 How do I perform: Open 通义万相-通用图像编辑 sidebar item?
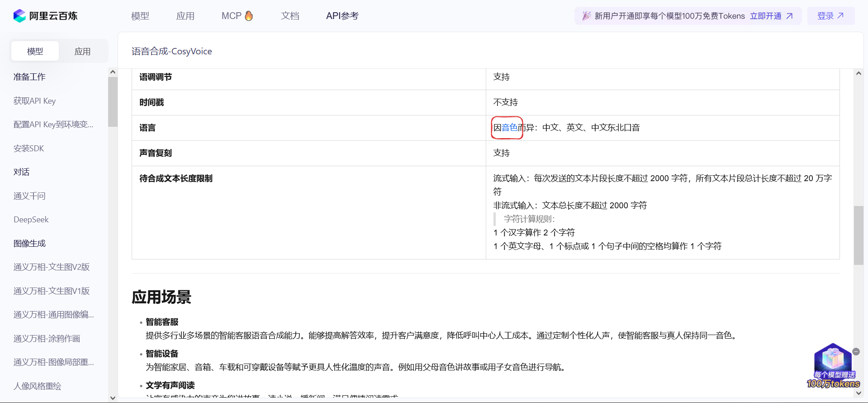pyautogui.click(x=54, y=315)
